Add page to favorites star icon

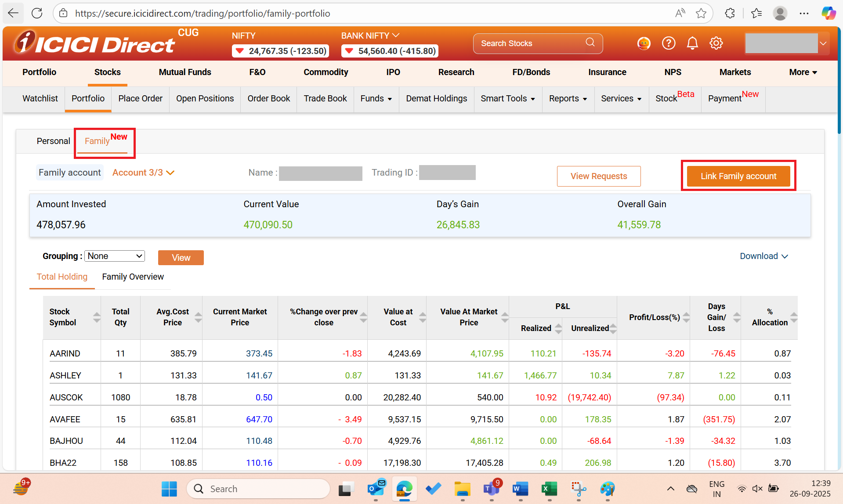coord(701,13)
